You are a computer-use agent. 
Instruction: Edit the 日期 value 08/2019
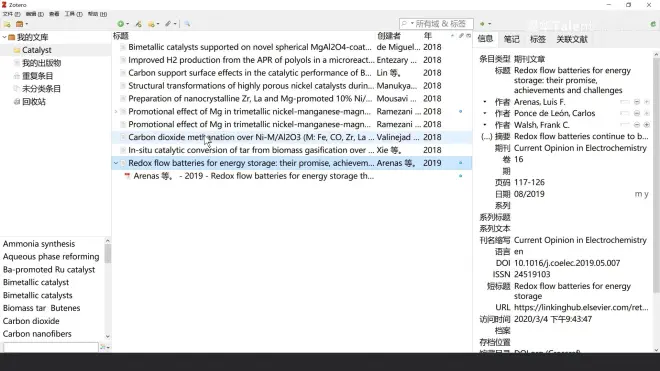pyautogui.click(x=529, y=194)
